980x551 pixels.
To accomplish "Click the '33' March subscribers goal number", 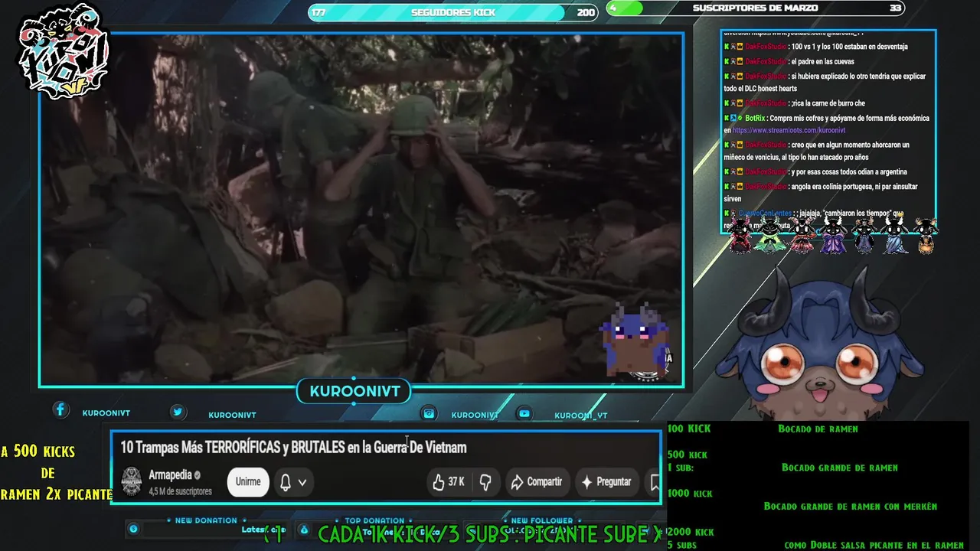I will (x=896, y=8).
